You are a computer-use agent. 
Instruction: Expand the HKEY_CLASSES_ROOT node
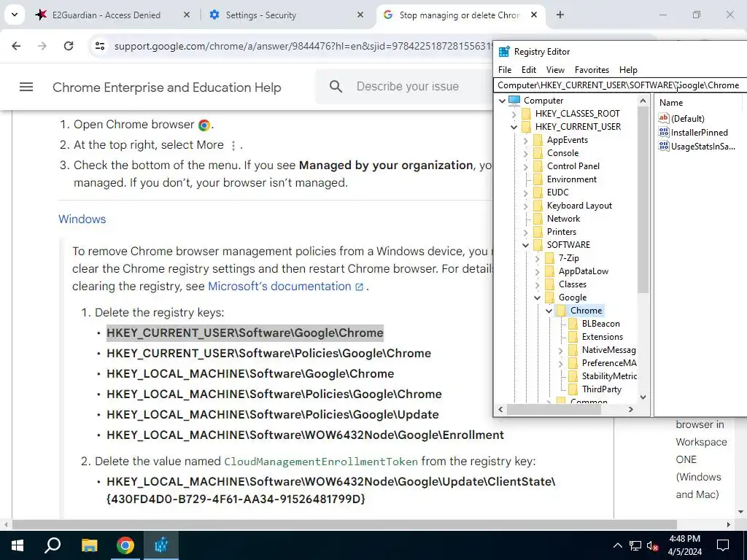tap(514, 114)
